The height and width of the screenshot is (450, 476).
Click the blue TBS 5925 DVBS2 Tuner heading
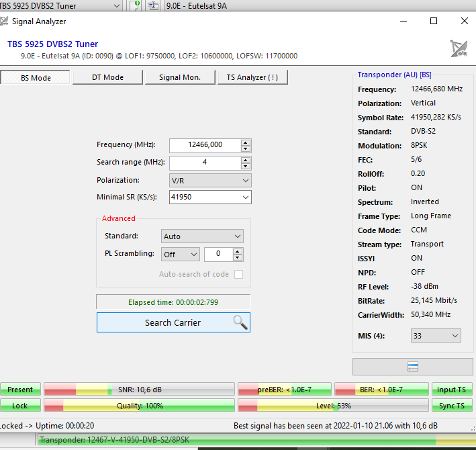tap(53, 44)
